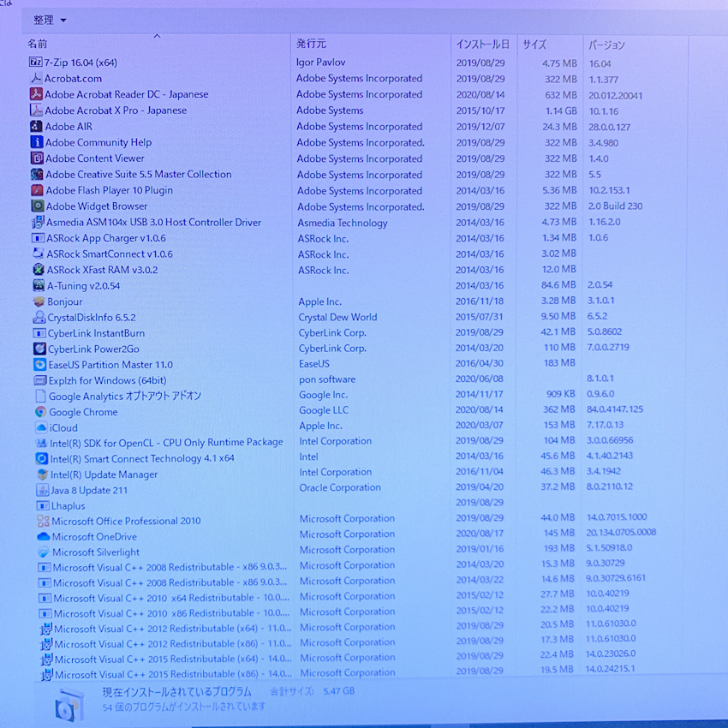728x728 pixels.
Task: Click the publisher Crystal Dew World
Action: [337, 317]
